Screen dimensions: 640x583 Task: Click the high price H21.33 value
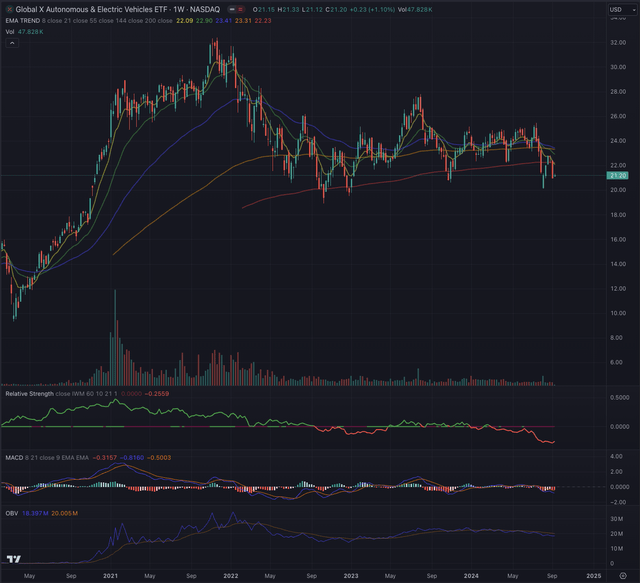point(288,9)
